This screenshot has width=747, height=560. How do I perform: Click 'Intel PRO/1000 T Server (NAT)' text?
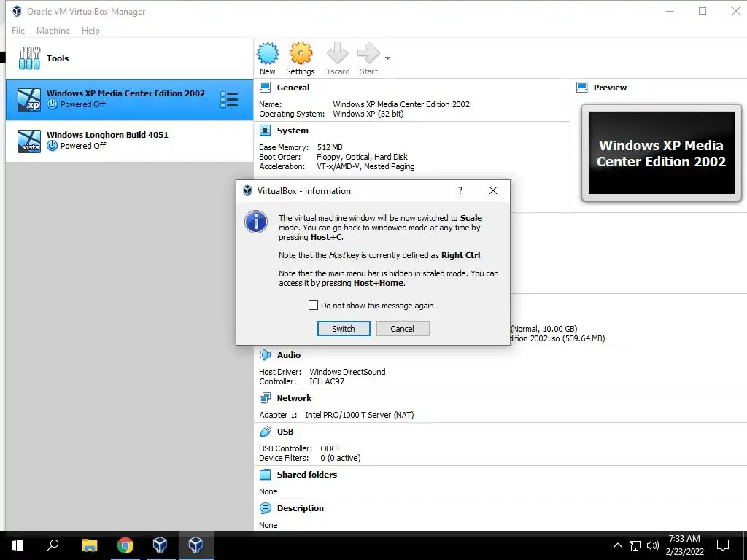coord(359,415)
